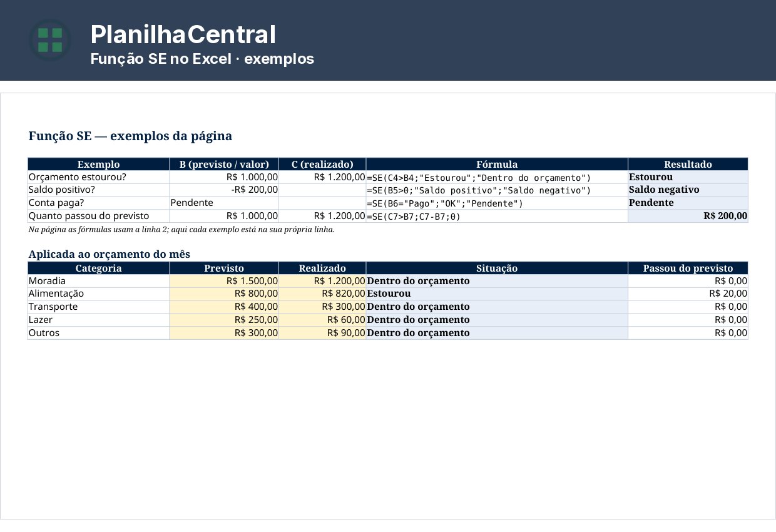This screenshot has height=532, width=776.
Task: Click the 'Saldo negativo' result cell
Action: tap(688, 190)
